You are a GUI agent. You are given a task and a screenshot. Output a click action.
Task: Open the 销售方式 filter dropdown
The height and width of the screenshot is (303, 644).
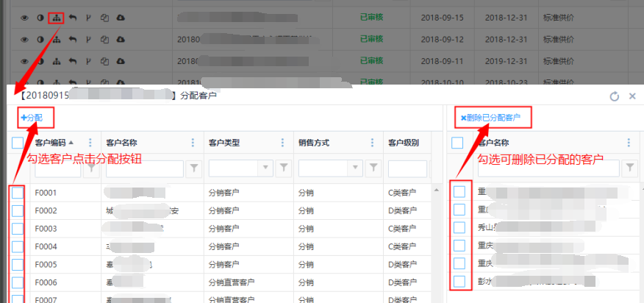click(354, 169)
